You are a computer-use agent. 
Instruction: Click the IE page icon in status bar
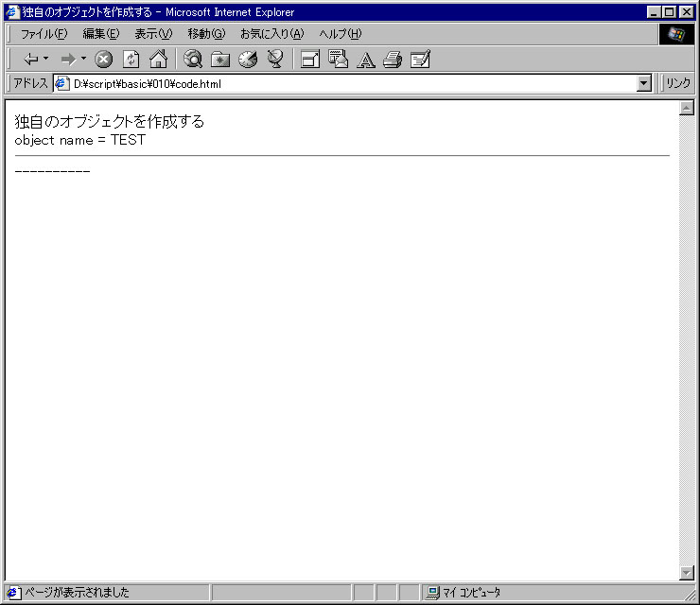click(x=14, y=593)
